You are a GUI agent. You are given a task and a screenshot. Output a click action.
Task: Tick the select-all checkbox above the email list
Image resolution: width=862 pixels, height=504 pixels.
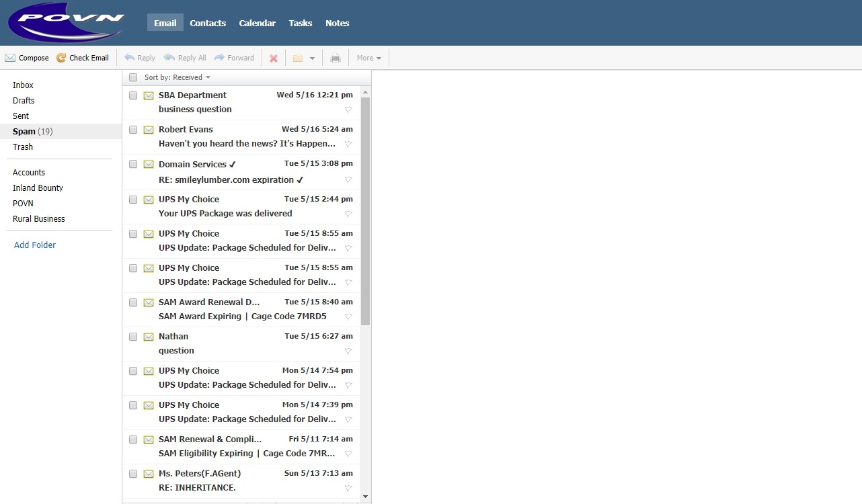coord(132,77)
